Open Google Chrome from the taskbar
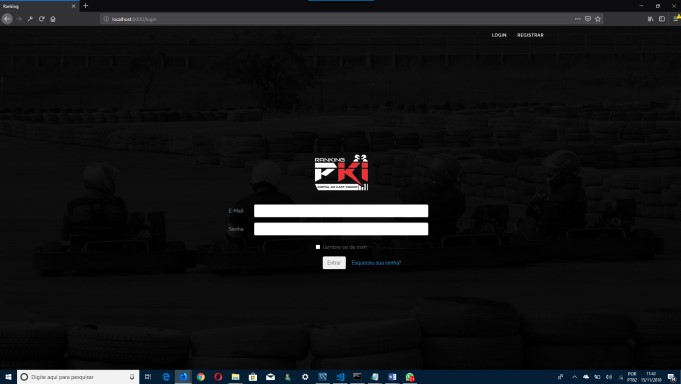 [x=201, y=377]
